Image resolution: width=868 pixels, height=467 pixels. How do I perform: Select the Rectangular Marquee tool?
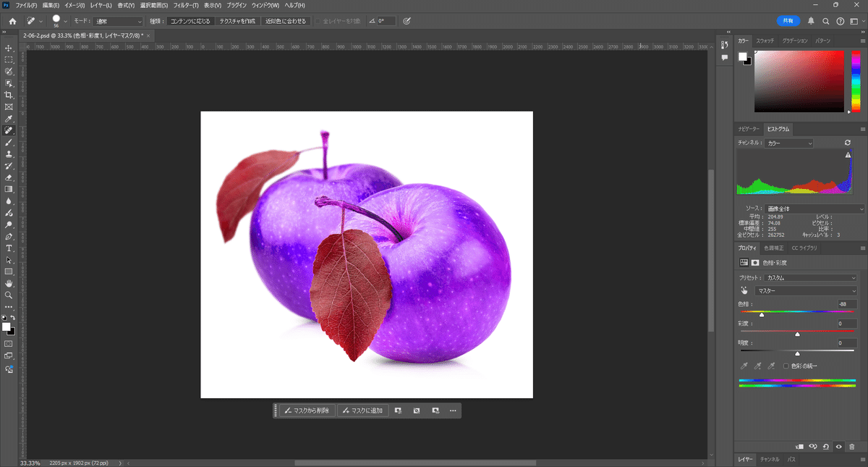pyautogui.click(x=9, y=60)
